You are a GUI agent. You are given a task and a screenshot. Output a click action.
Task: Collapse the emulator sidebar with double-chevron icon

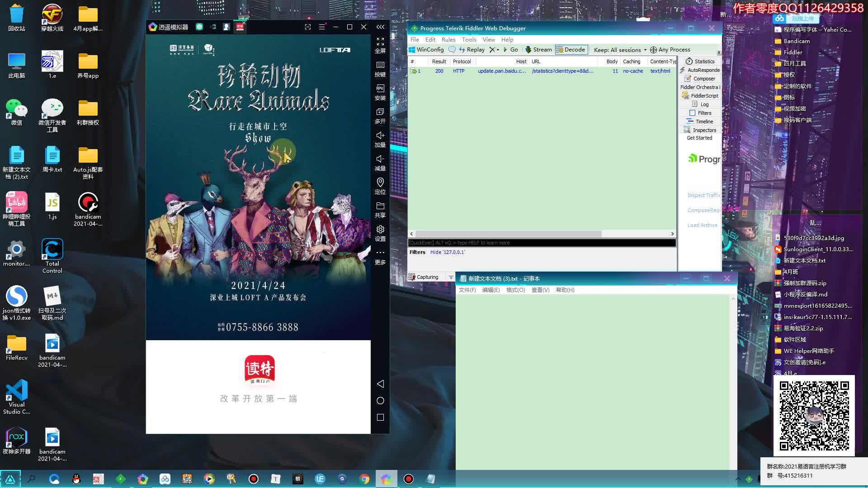pos(381,27)
